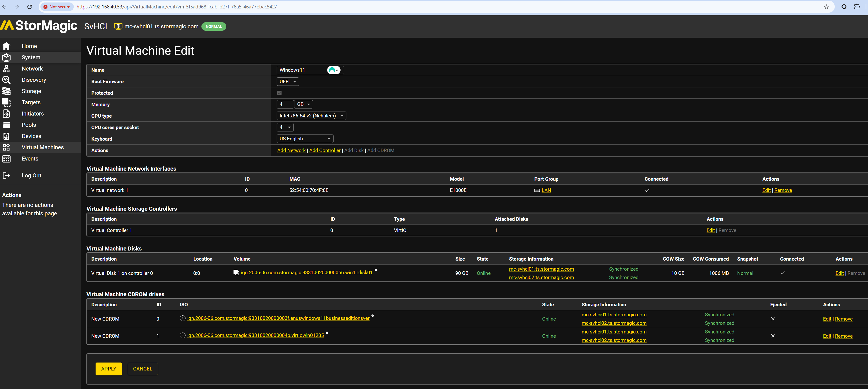This screenshot has width=868, height=389.
Task: Click the APPLY button
Action: coord(108,369)
